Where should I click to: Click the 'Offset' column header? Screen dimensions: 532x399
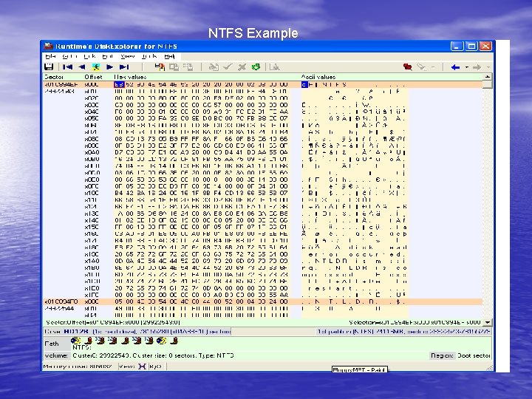click(93, 77)
